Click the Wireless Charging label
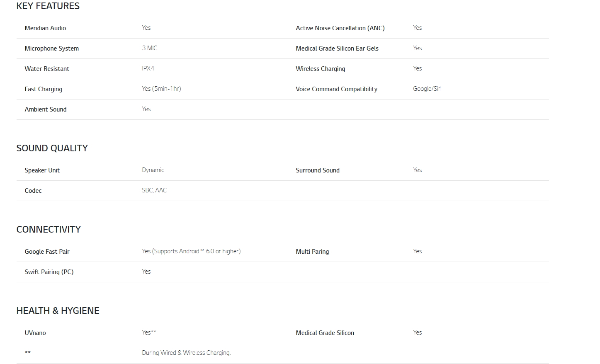The image size is (600, 364). tap(321, 69)
